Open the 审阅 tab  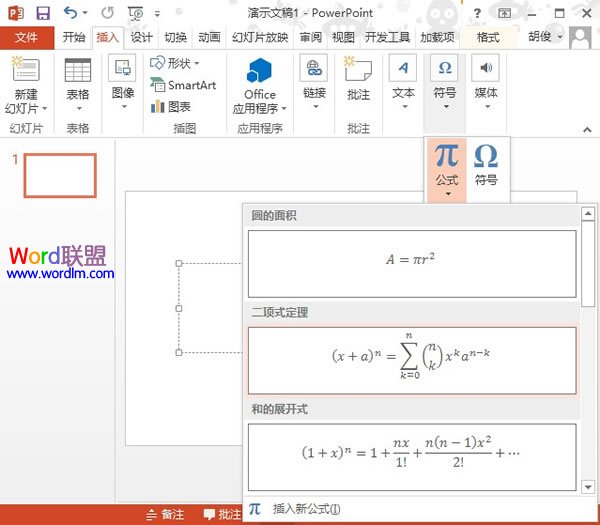point(310,38)
